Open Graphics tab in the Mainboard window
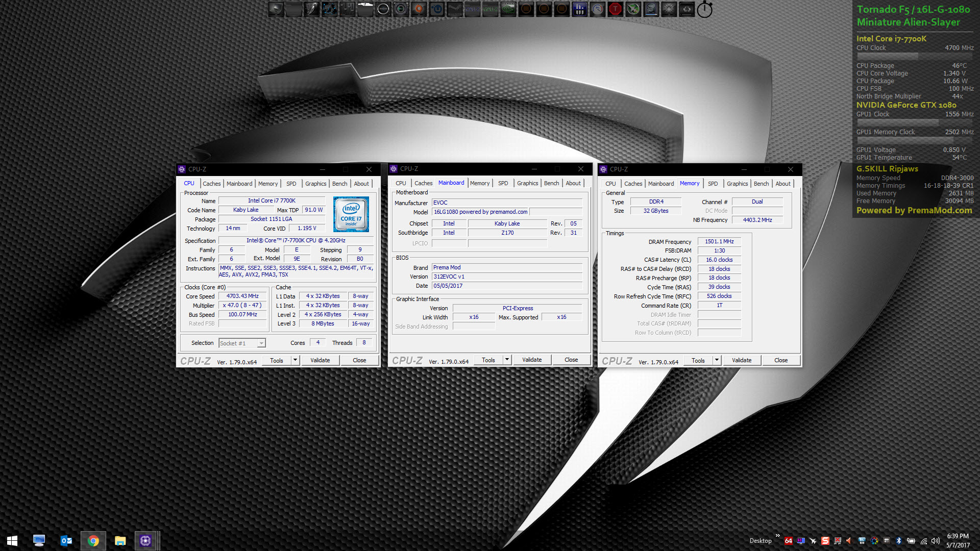980x551 pixels. click(527, 183)
